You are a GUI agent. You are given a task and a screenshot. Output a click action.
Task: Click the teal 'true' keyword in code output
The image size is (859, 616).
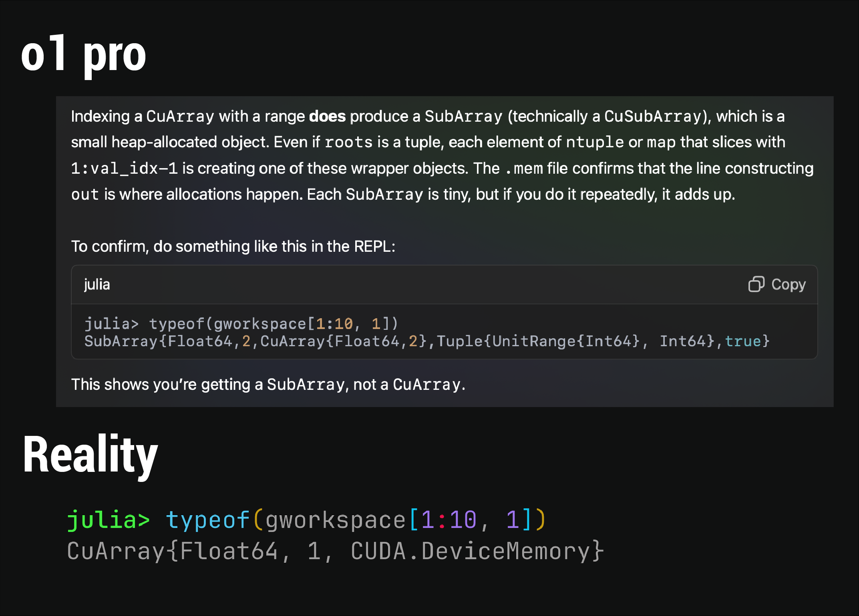point(743,341)
